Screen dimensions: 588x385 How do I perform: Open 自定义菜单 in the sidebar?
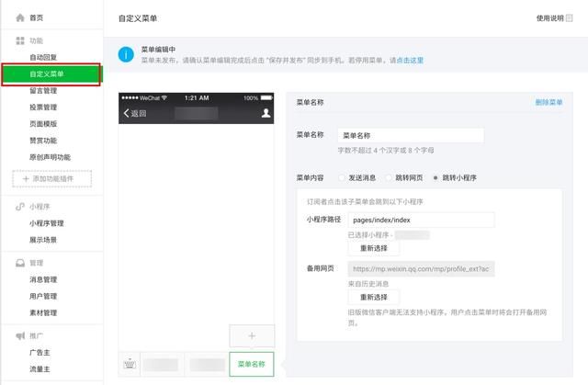[51, 74]
